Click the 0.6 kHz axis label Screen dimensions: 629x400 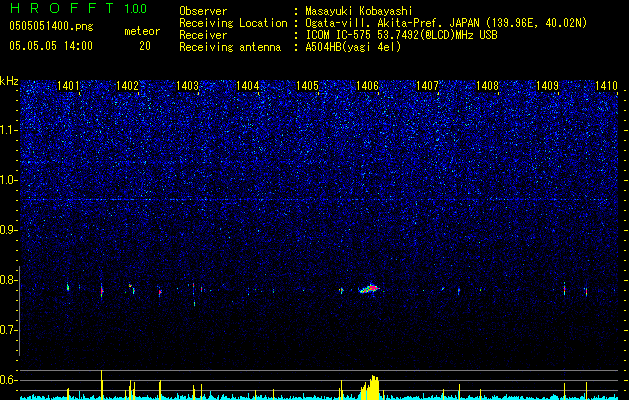point(9,380)
